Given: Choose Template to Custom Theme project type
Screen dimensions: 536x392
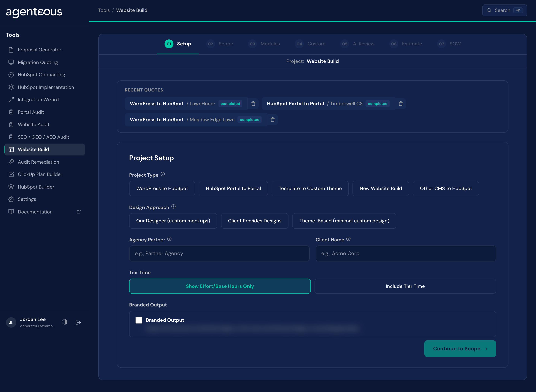Looking at the screenshot, I should point(310,188).
